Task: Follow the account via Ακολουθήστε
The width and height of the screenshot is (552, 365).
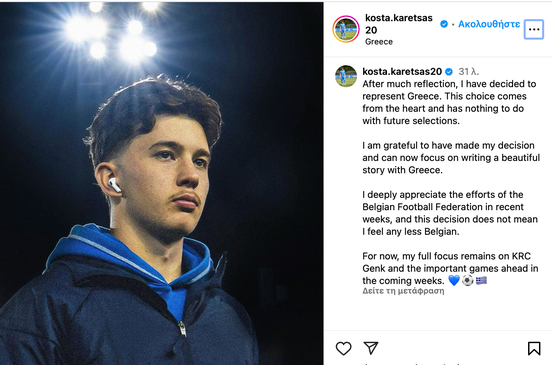Action: [489, 24]
